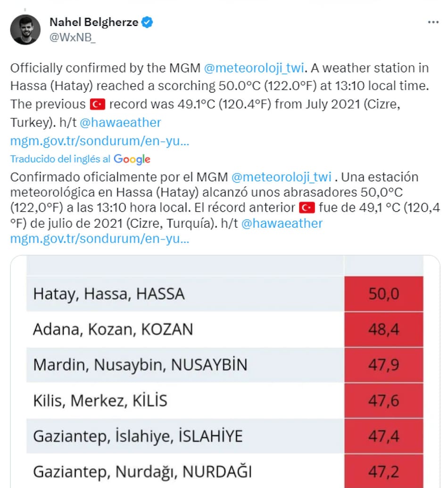Open @hawaeather mention in the English text
The width and height of the screenshot is (448, 488).
pyautogui.click(x=121, y=123)
